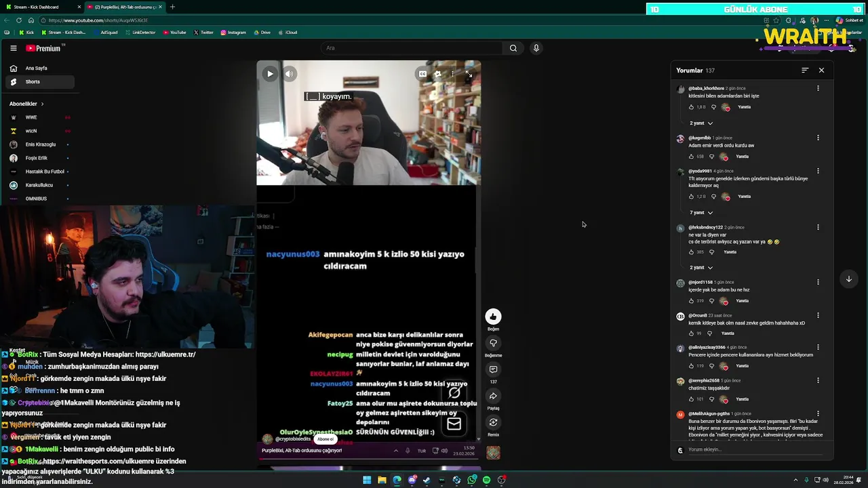This screenshot has width=868, height=488.
Task: Open the Shorts player settings gear
Action: (438, 74)
